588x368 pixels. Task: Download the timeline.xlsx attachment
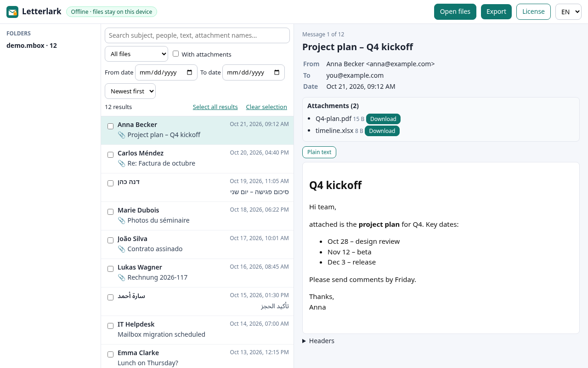382,131
